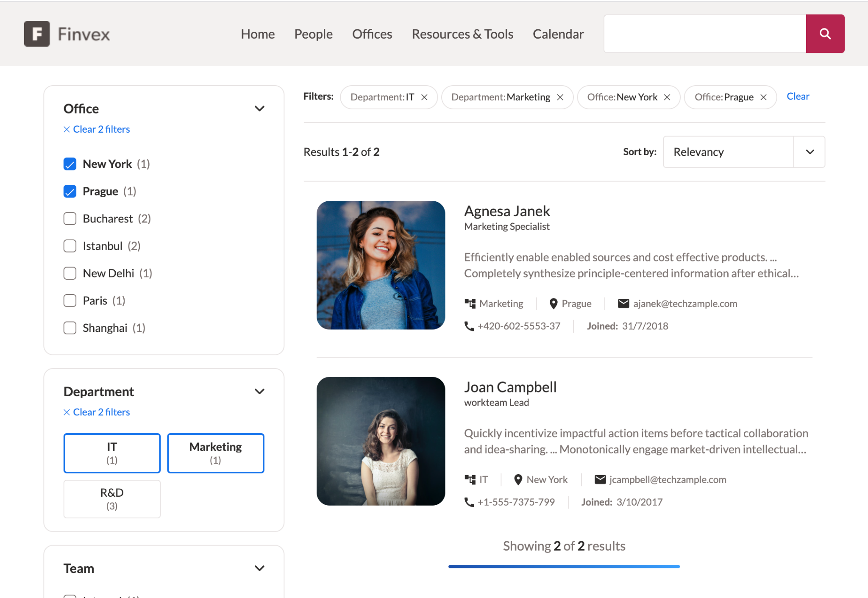This screenshot has width=868, height=598.
Task: Collapse the Office filter panel
Action: [x=259, y=109]
